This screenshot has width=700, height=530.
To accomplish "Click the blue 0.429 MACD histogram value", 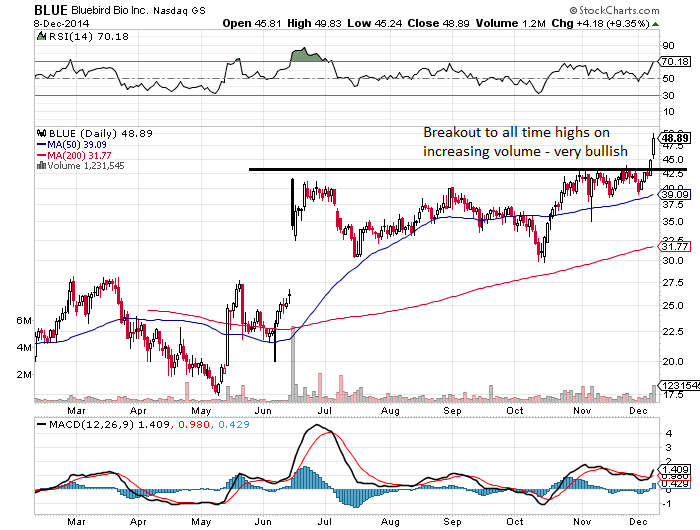I will [233, 424].
